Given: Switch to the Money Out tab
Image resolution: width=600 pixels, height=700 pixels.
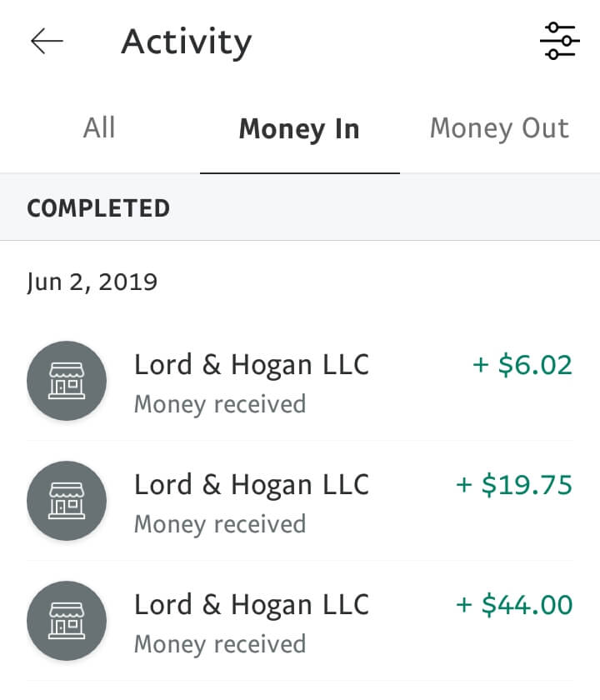Looking at the screenshot, I should click(499, 129).
